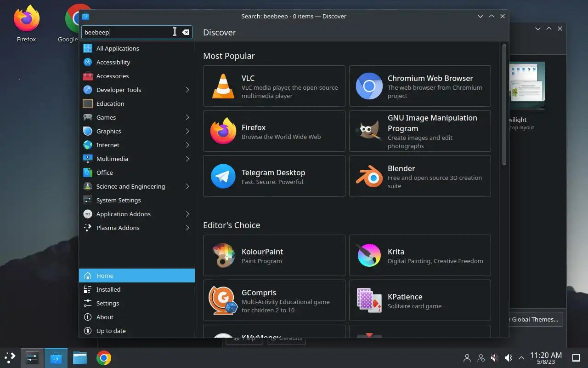This screenshot has width=588, height=368.
Task: Launch Google Chrome from the taskbar
Action: 104,358
